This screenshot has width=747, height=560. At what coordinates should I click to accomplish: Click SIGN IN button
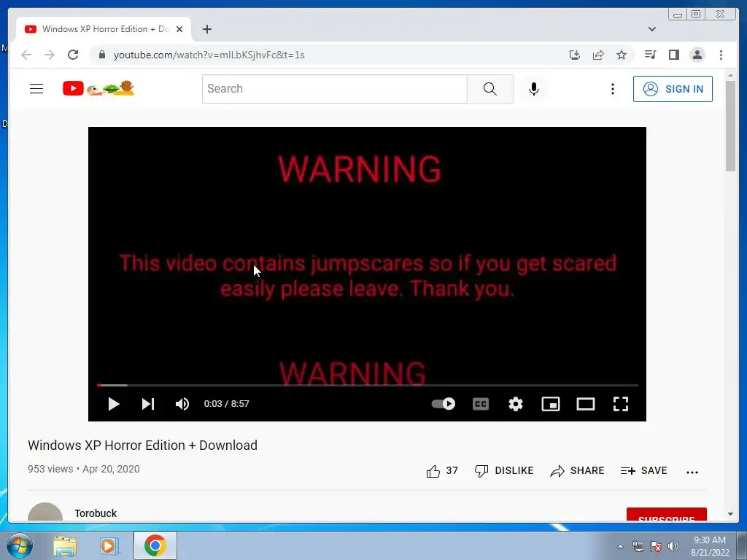(x=673, y=89)
